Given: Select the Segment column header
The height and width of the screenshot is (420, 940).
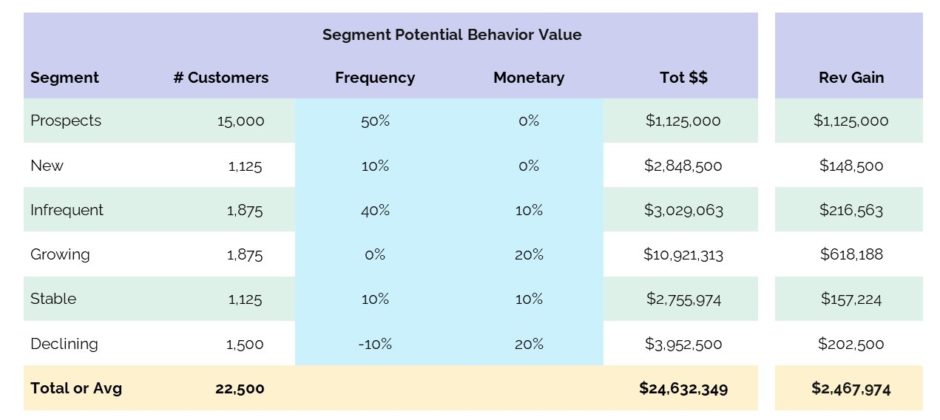Looking at the screenshot, I should (65, 78).
